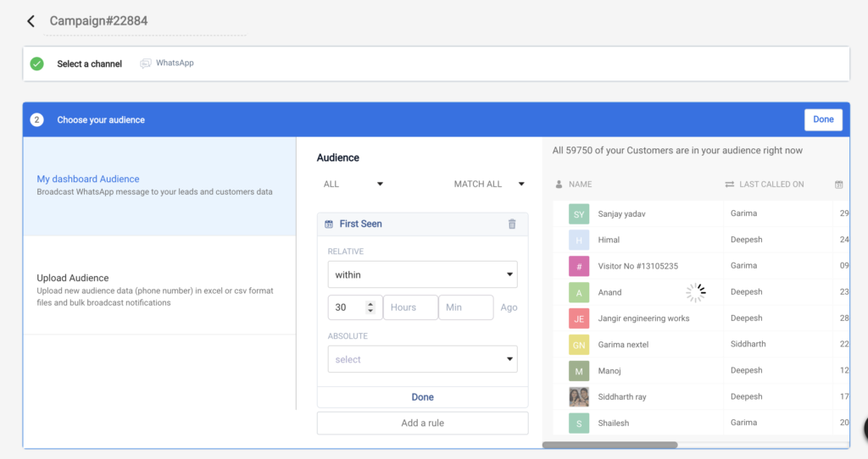This screenshot has width=868, height=459.
Task: Click the green checkmark beside Select a channel
Action: point(37,64)
